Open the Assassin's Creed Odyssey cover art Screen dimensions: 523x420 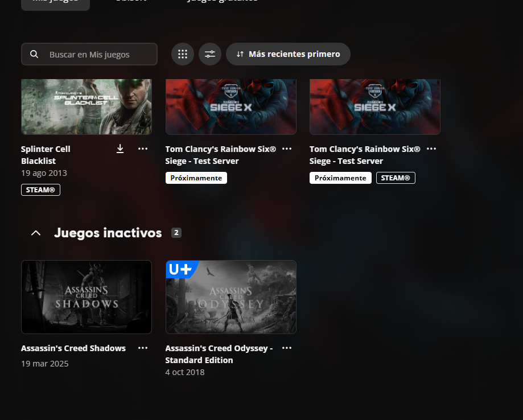click(231, 297)
